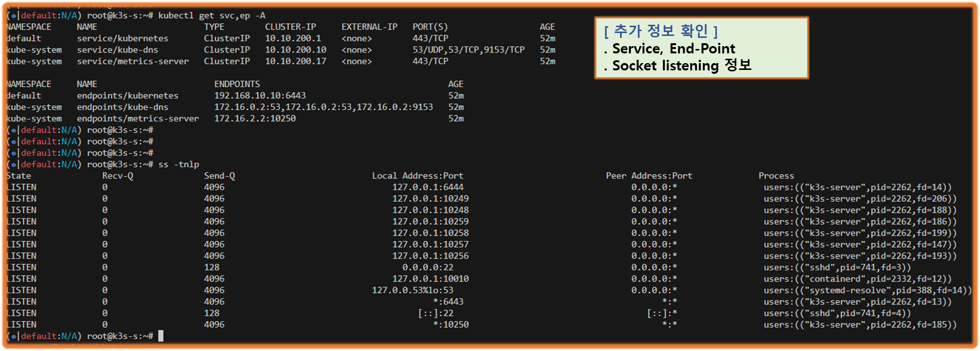Click local address 127.0.0.1:10257
Image resolution: width=980 pixels, height=351 pixels.
click(x=430, y=245)
